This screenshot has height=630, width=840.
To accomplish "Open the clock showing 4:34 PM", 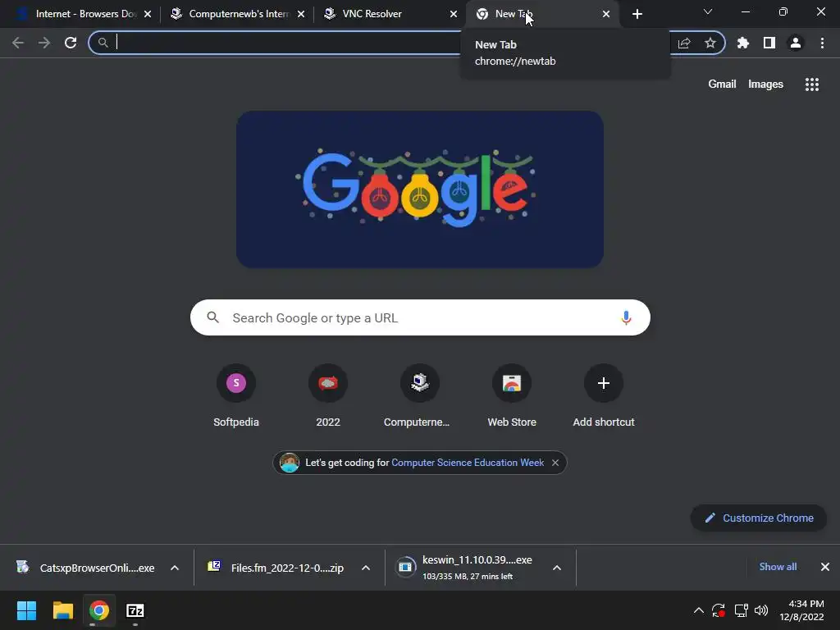I will point(801,610).
